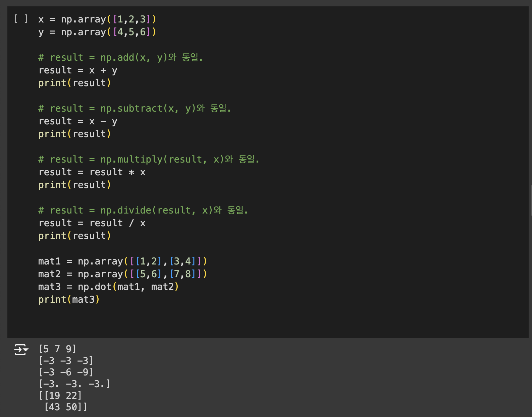
Task: Click the np.divide comment line
Action: (143, 211)
